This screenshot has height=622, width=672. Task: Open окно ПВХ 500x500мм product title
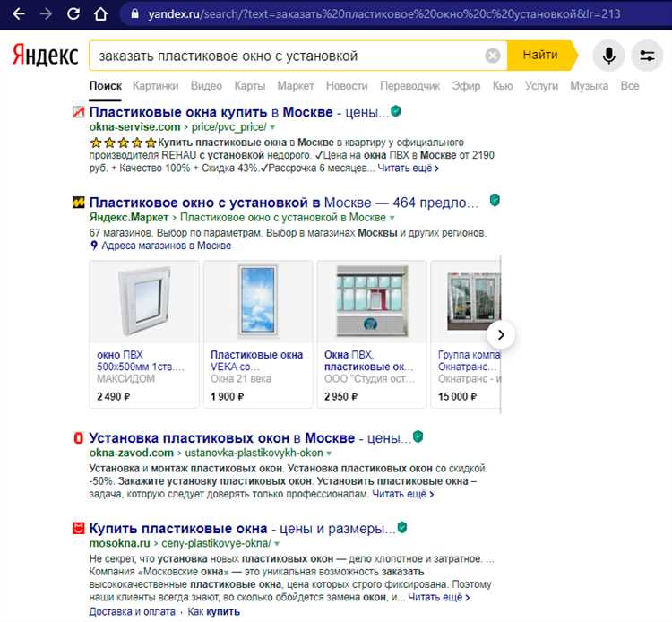140,360
